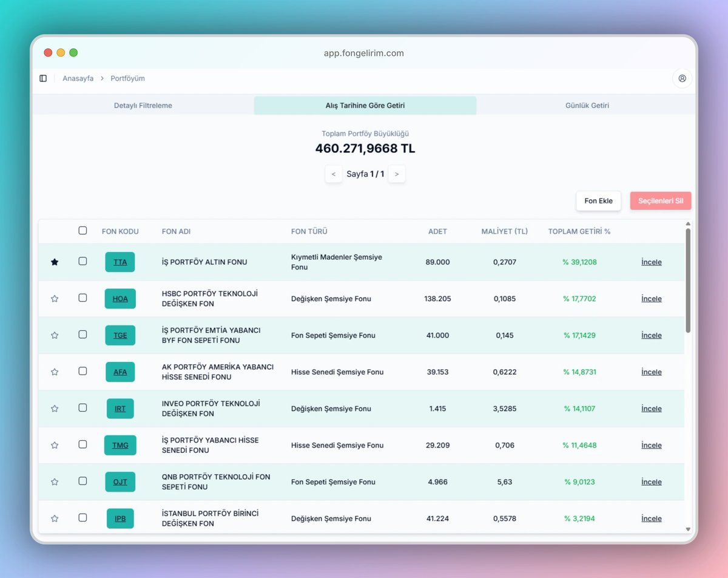Select the HOA row checkbox
The width and height of the screenshot is (728, 578).
click(83, 297)
